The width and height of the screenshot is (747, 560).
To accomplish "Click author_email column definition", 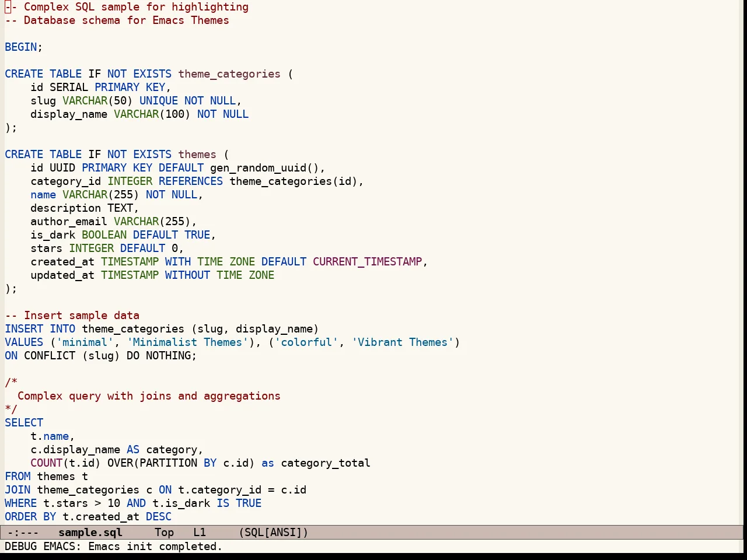I will pos(114,221).
